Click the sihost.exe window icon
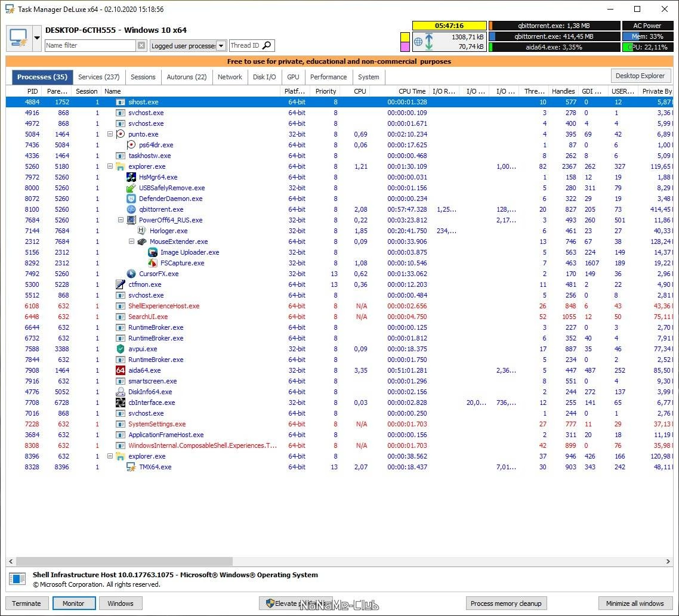 coord(121,102)
